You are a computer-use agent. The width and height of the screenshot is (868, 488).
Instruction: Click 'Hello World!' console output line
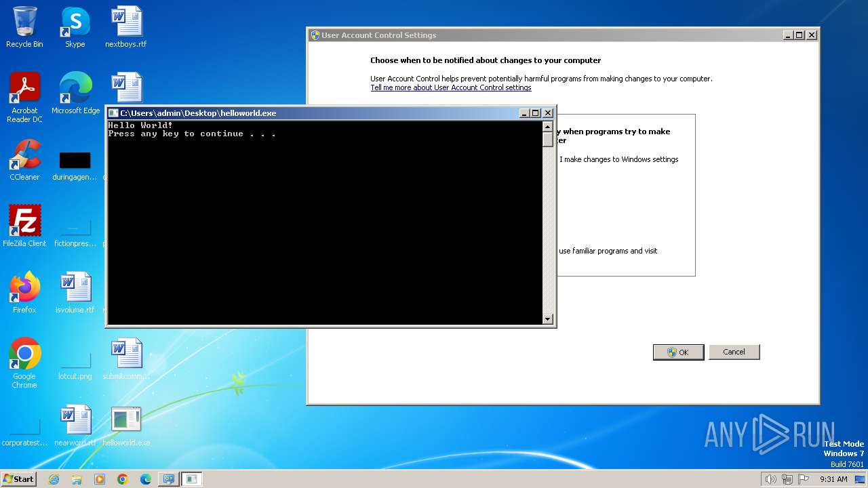[x=140, y=125]
